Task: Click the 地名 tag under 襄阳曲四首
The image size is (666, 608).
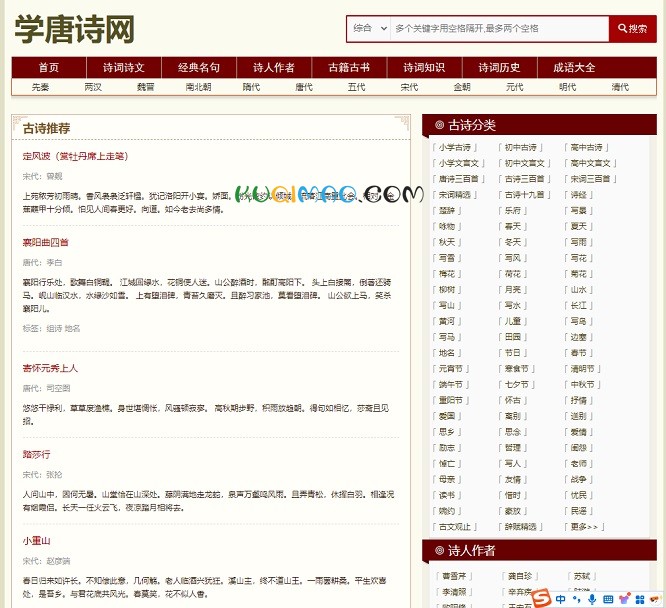Action: pyautogui.click(x=72, y=328)
